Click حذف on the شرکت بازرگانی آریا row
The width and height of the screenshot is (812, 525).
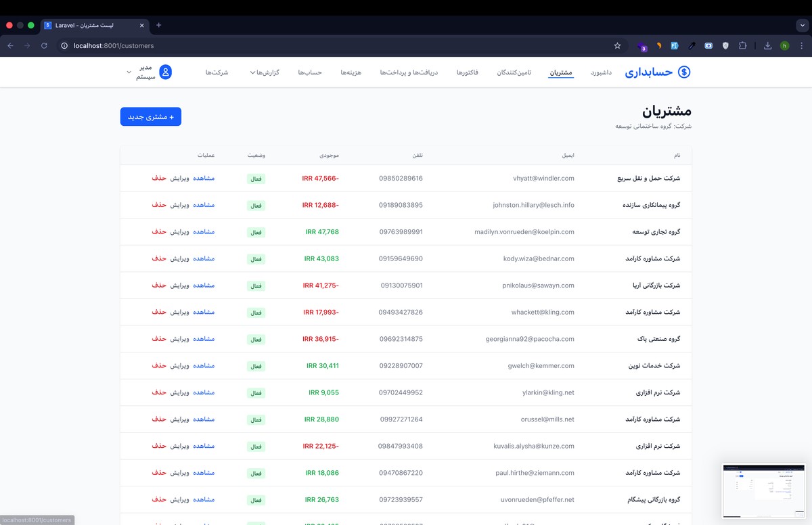coord(159,286)
